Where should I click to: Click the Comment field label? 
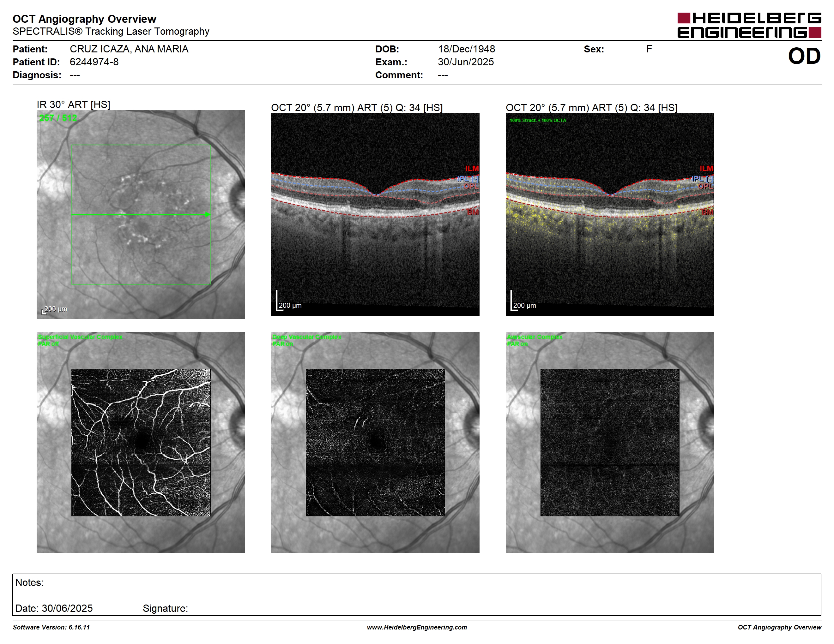coord(399,75)
